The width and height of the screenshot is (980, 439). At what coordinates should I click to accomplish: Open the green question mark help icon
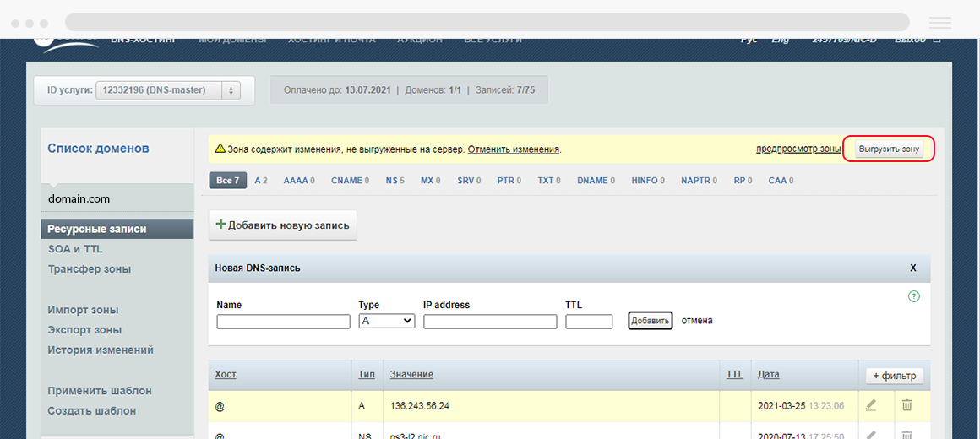click(x=914, y=296)
